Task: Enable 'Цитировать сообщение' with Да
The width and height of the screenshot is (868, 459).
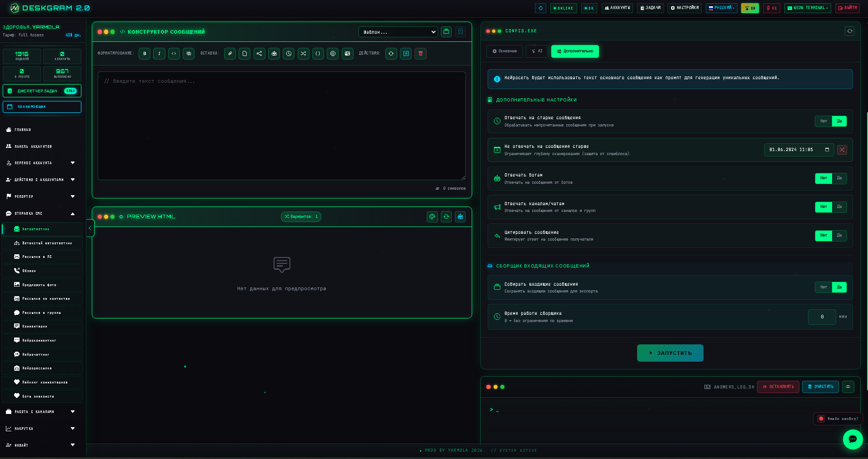Action: [x=839, y=236]
